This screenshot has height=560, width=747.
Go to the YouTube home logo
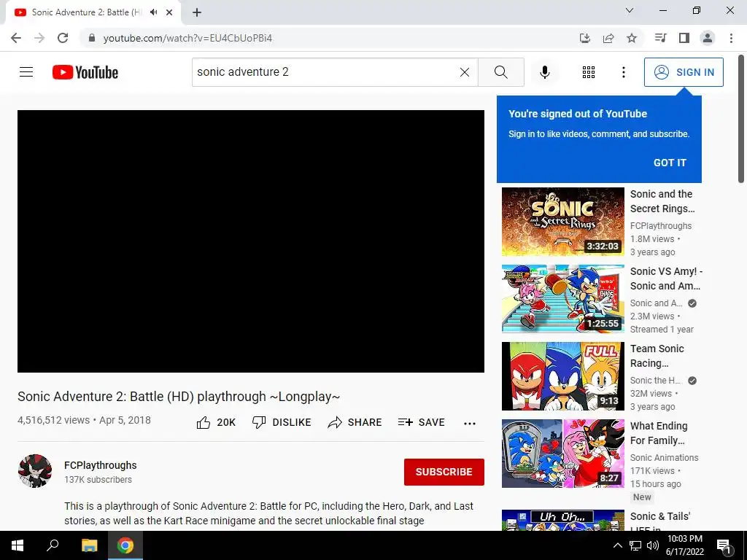tap(85, 72)
